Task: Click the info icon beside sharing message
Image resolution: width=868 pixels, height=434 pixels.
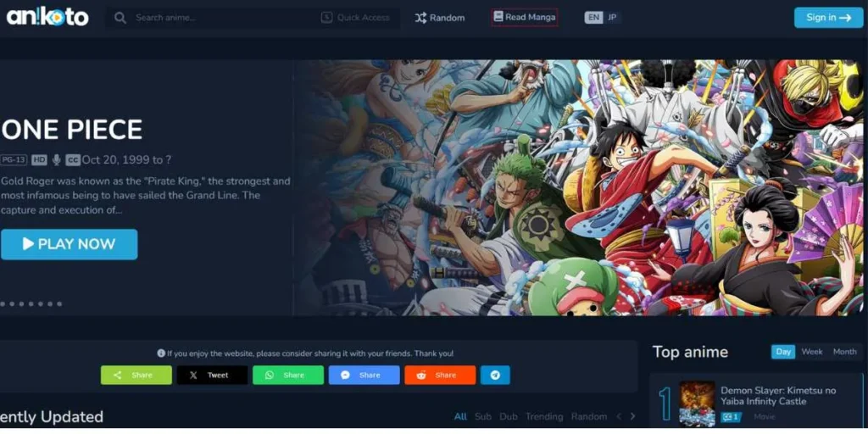Action: point(161,353)
